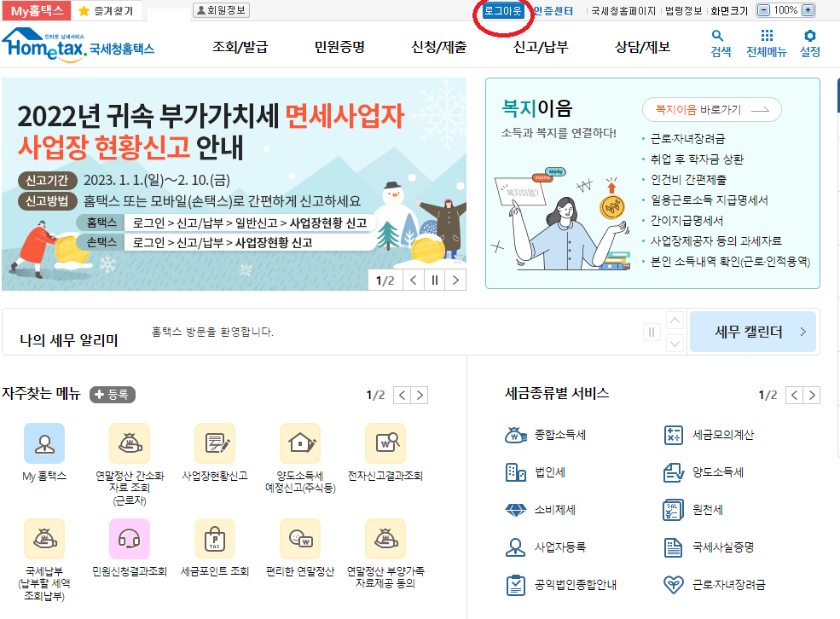Select 사업자등록 service
840x619 pixels.
(x=545, y=547)
